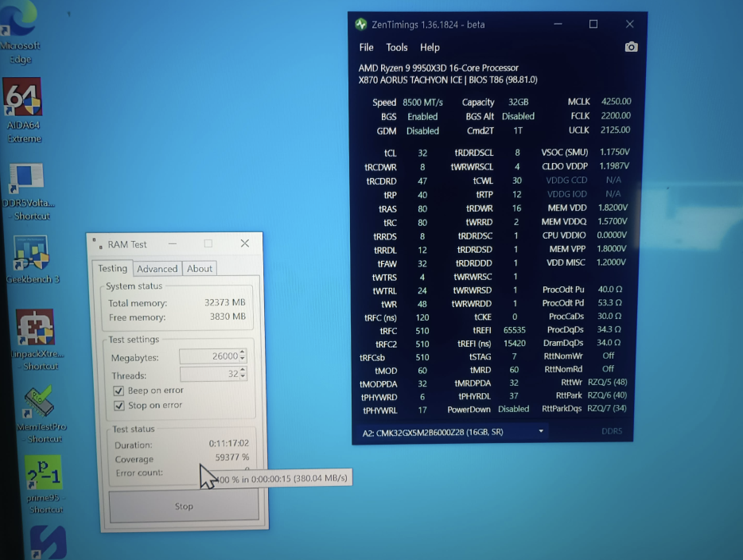Click the FCLK value 2200.00
The width and height of the screenshot is (743, 560).
coord(616,115)
